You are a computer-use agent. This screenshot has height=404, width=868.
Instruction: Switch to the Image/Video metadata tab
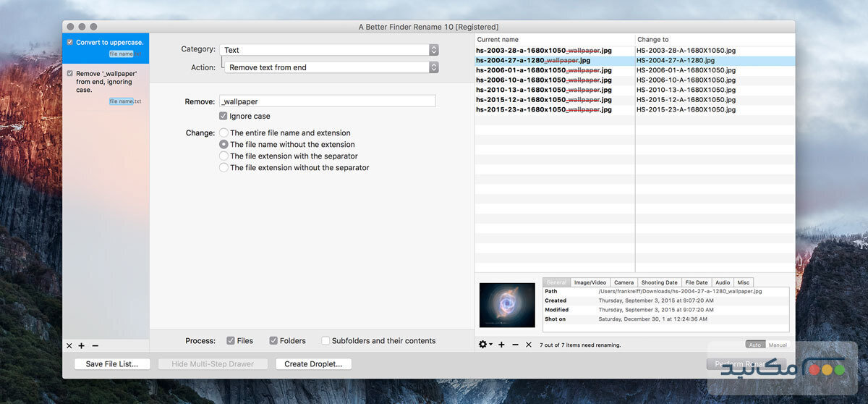click(x=590, y=282)
